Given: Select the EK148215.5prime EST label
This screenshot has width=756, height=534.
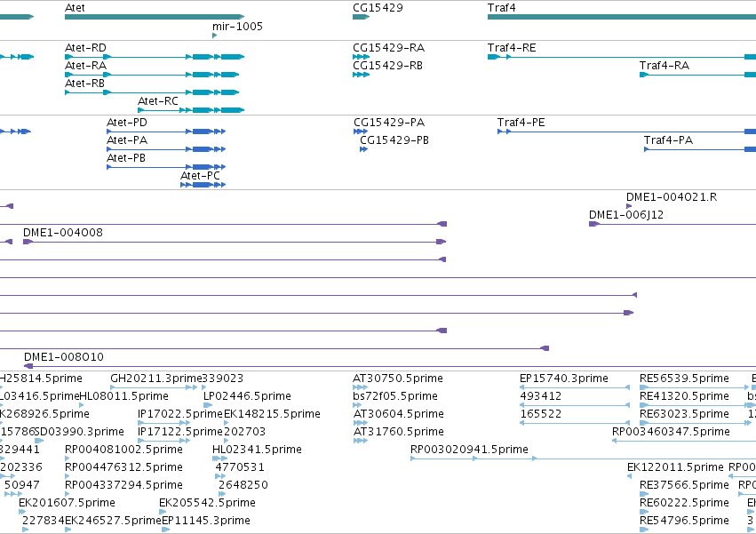Looking at the screenshot, I should (x=272, y=414).
